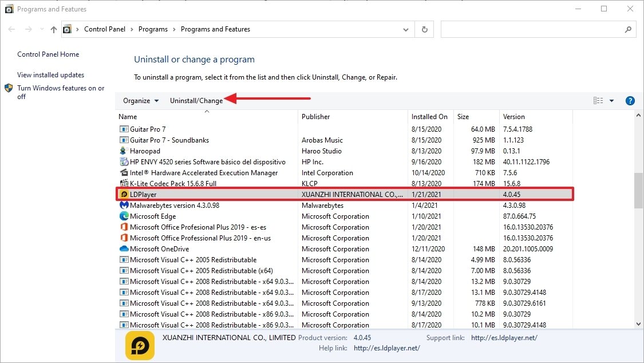Click the vertical scrollbar thumb
This screenshot has height=363, width=644.
pos(638,190)
